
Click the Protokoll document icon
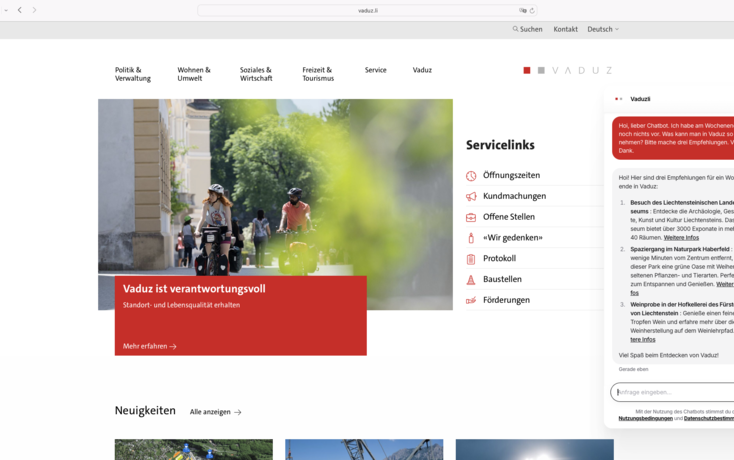471,259
